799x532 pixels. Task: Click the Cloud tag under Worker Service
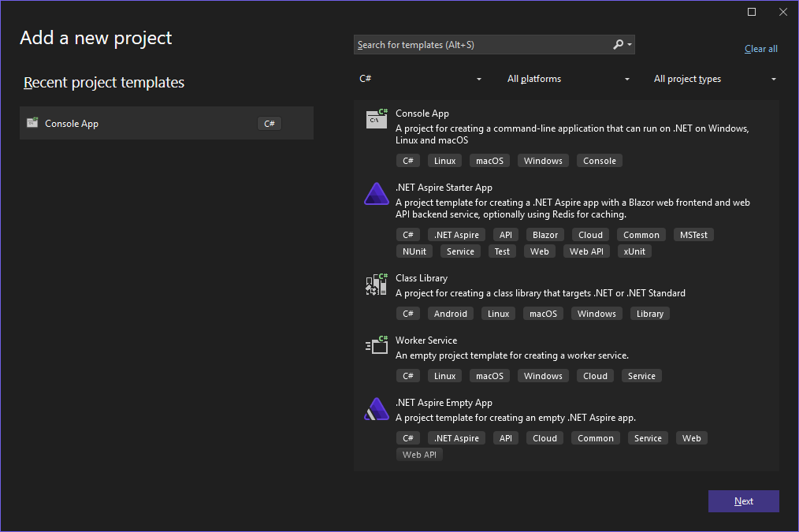point(595,376)
